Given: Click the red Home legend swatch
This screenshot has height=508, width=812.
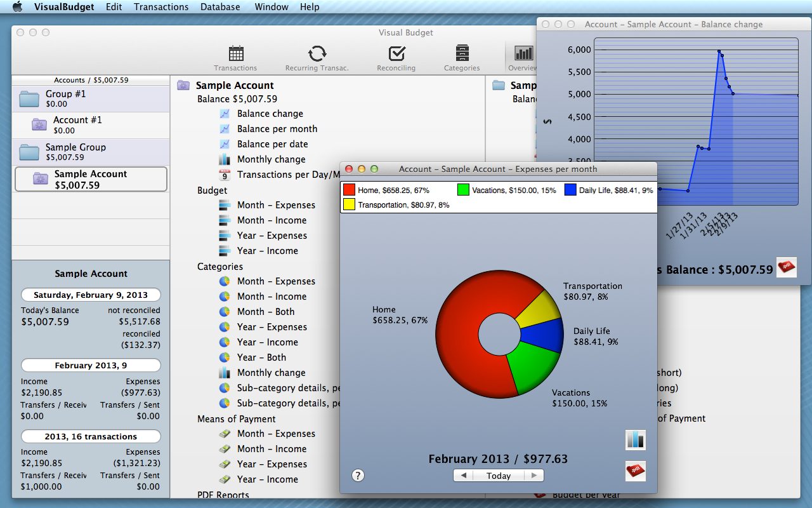Looking at the screenshot, I should click(x=349, y=190).
